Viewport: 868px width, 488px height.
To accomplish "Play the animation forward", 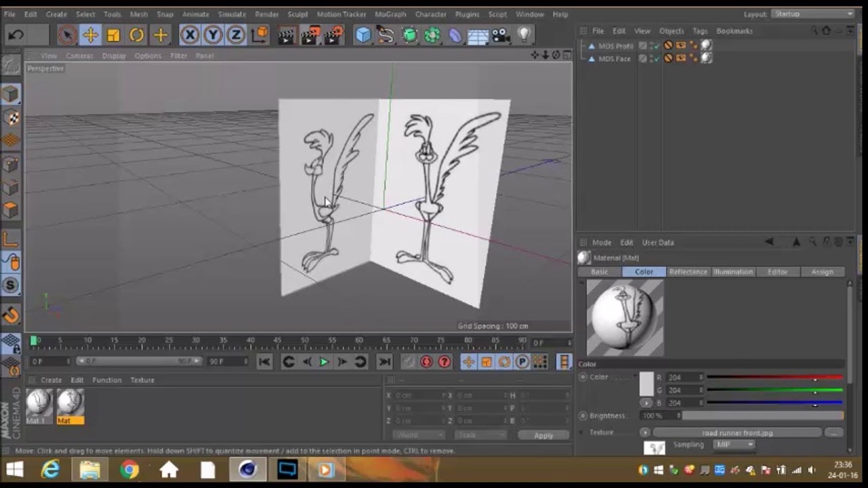I will point(324,362).
